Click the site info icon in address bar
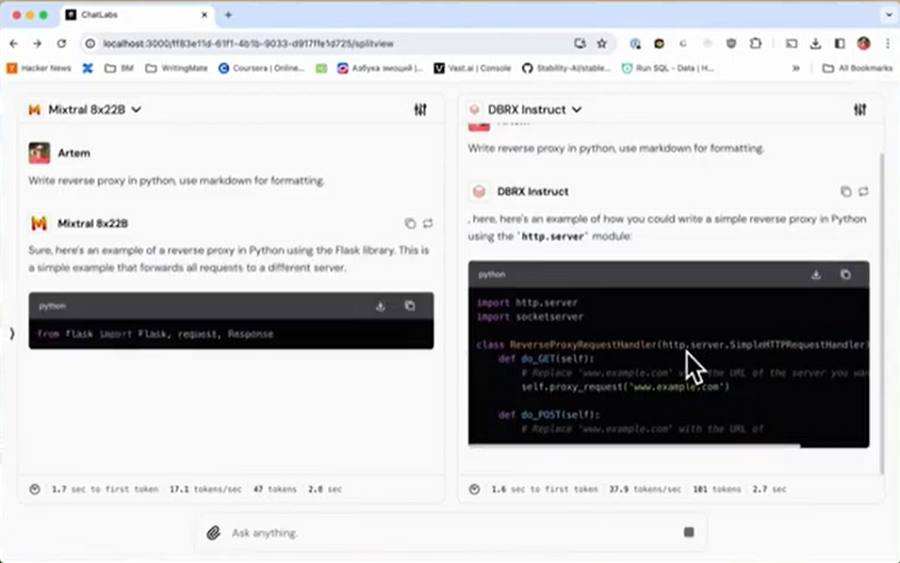Screen dimensions: 900x563 click(90, 44)
